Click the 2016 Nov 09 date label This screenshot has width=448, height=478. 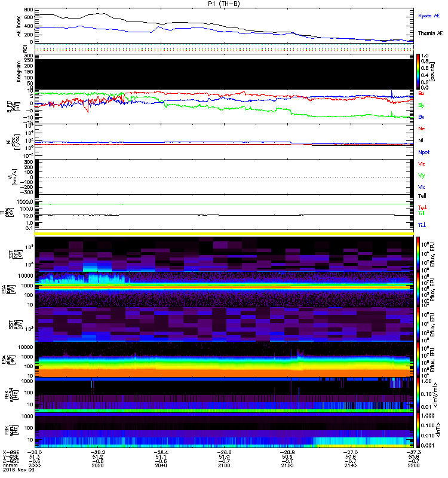point(19,470)
